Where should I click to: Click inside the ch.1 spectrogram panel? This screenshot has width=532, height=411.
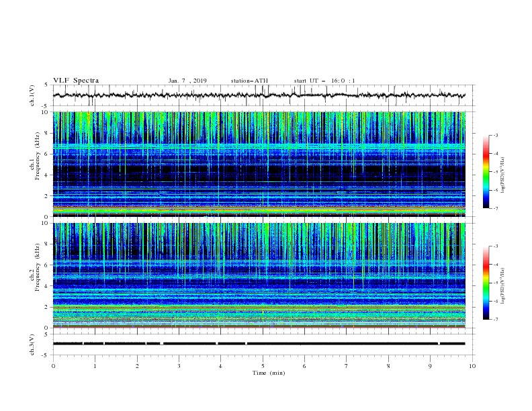259,164
